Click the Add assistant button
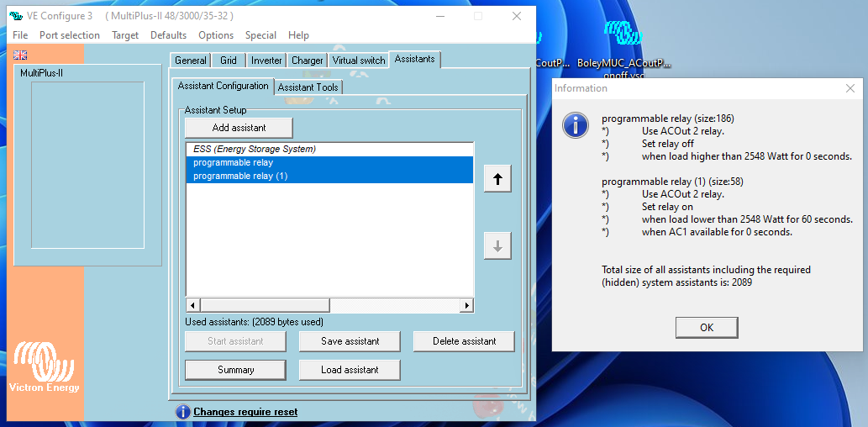868x427 pixels. pos(239,128)
